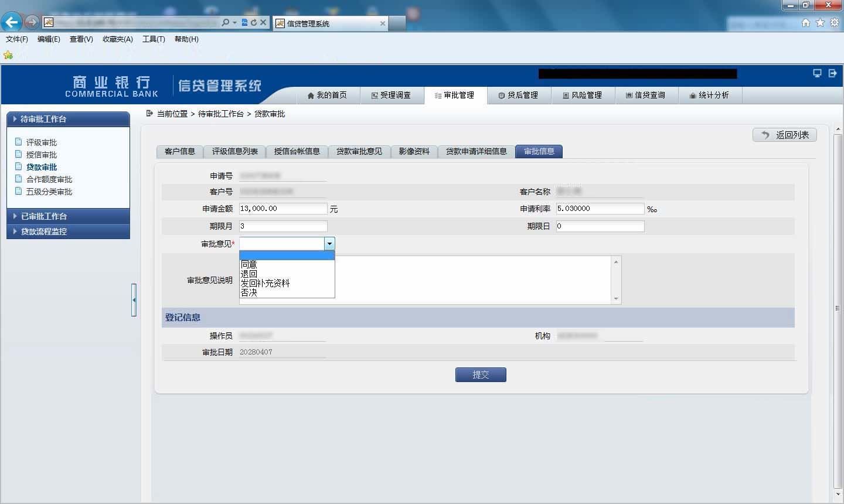Expand the 贷款流程监控 sidebar section
Viewport: 844px width, 504px height.
click(68, 231)
